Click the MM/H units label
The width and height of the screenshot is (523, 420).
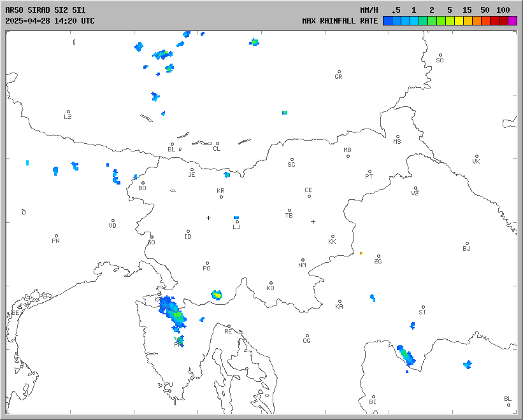tap(369, 10)
